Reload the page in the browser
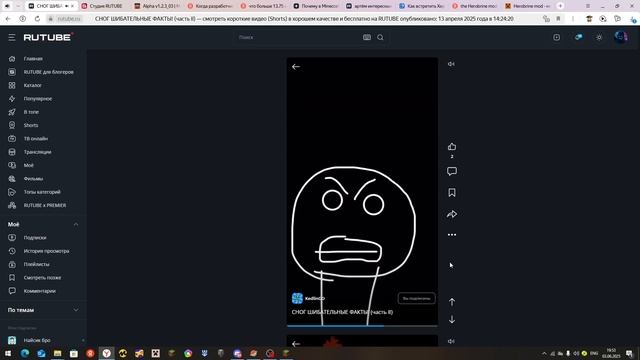The width and height of the screenshot is (640, 360). 37,19
